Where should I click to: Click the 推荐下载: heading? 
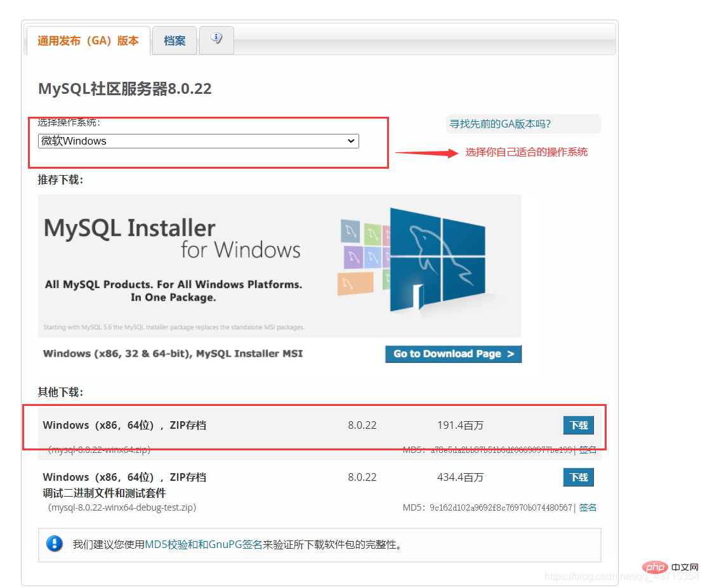60,180
